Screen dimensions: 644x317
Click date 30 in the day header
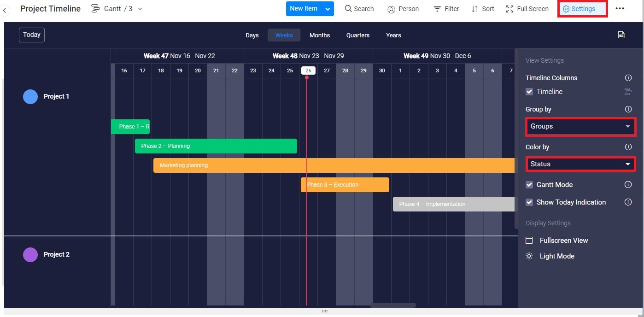tap(382, 70)
